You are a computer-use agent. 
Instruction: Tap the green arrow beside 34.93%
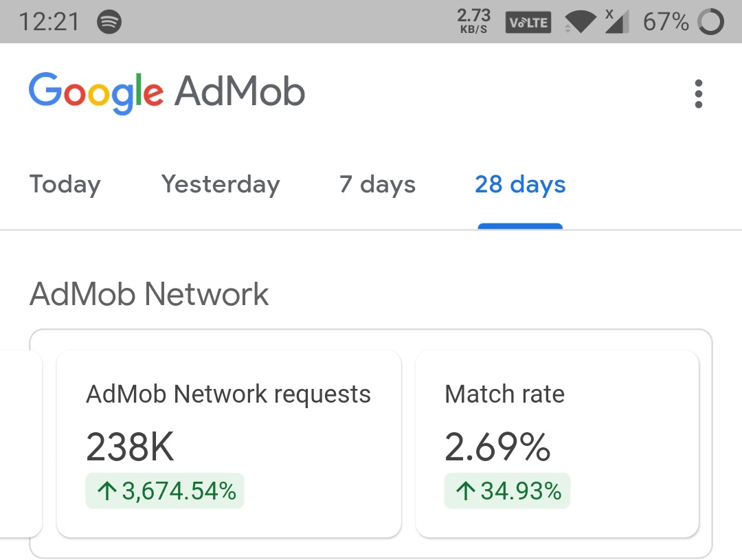click(465, 491)
